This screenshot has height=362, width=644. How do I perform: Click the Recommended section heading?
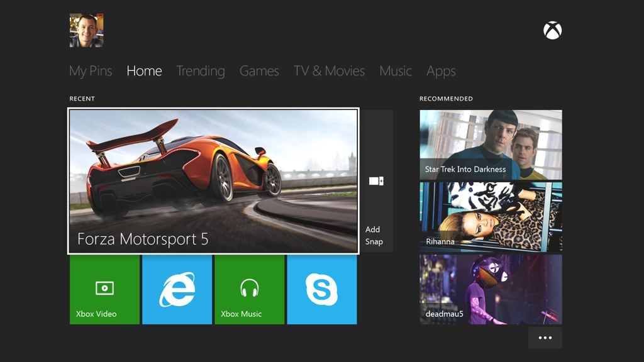pyautogui.click(x=446, y=99)
